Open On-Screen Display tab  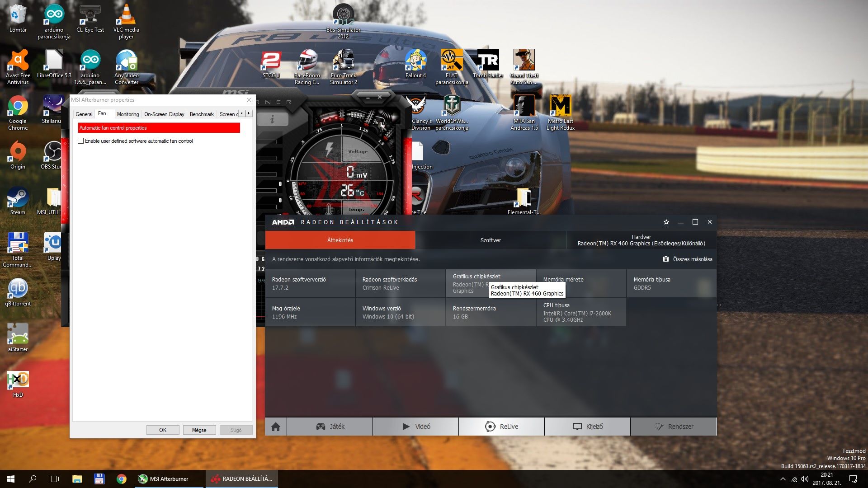coord(164,114)
